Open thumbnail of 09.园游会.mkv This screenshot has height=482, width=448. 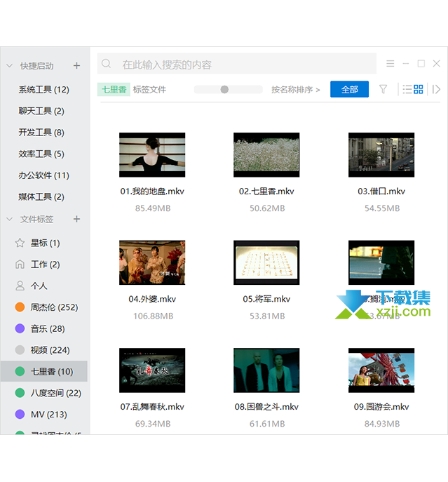[381, 370]
